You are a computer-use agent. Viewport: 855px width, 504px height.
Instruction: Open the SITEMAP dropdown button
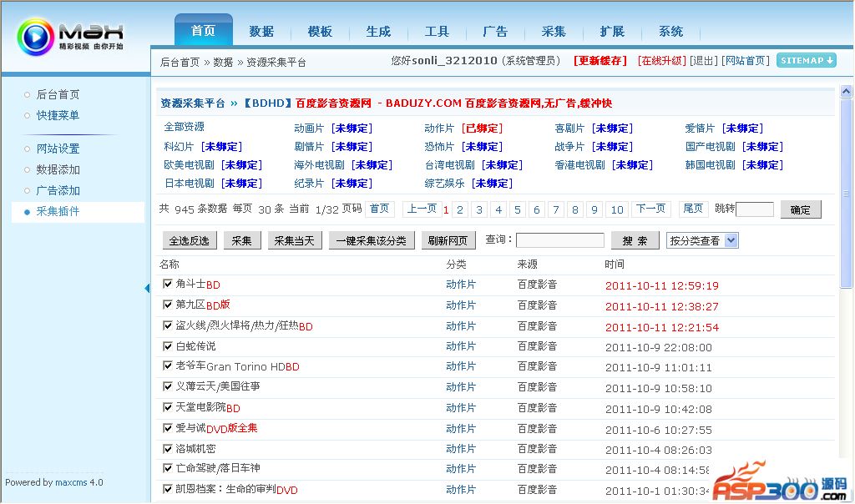point(806,61)
